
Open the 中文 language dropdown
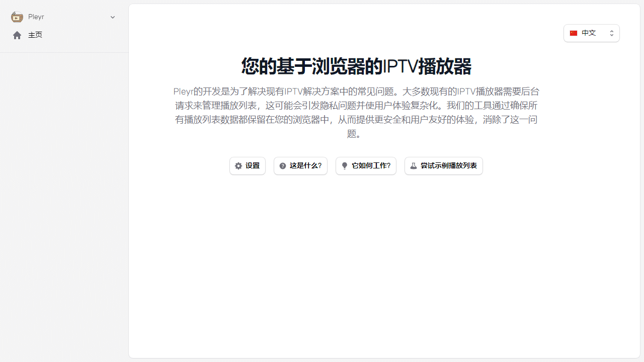pos(592,33)
